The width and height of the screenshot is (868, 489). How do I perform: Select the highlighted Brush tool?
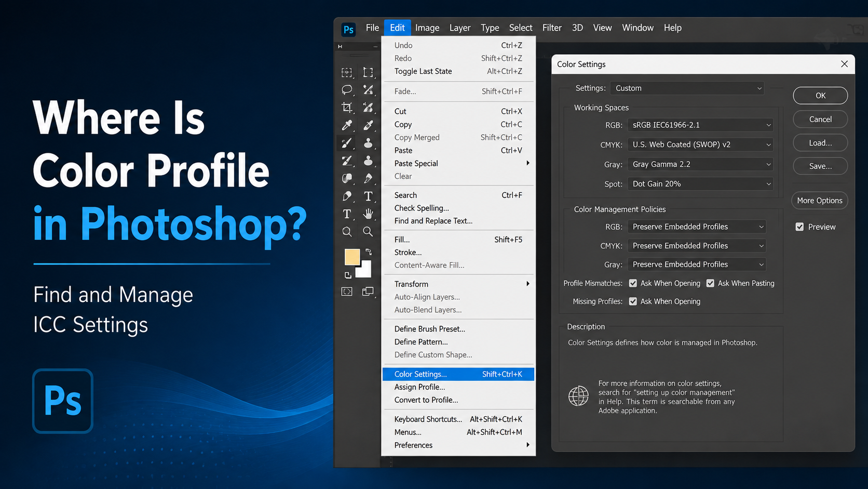(347, 143)
